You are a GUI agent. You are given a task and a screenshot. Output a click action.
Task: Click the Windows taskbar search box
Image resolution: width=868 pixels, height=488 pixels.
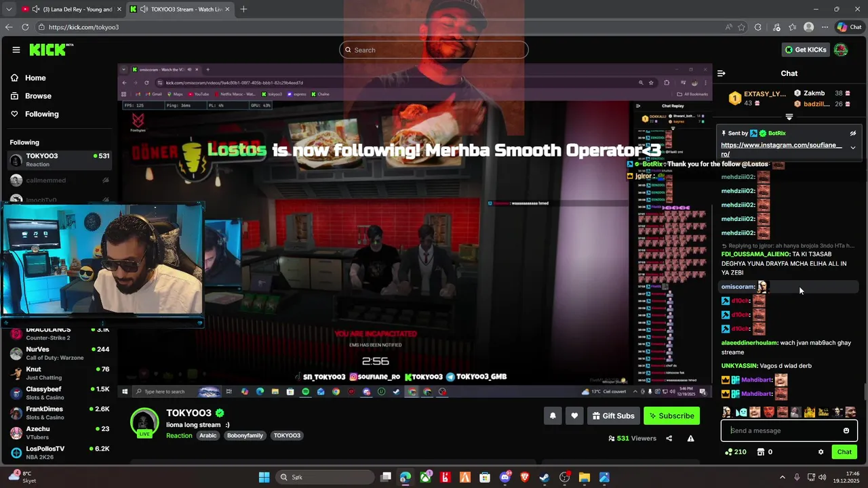323,477
